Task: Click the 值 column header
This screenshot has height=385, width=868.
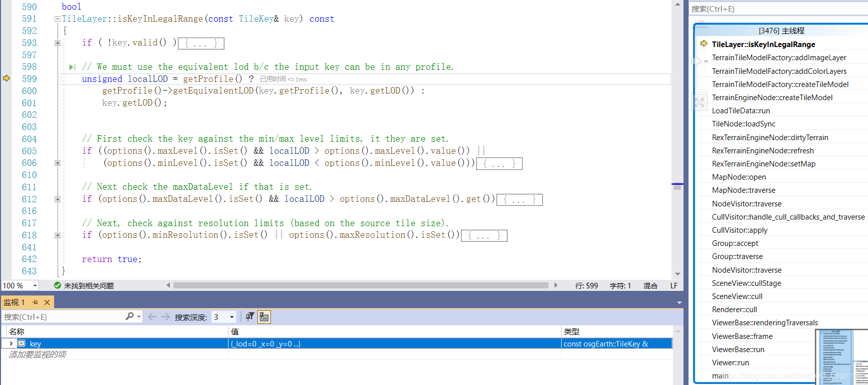Action: [x=235, y=331]
